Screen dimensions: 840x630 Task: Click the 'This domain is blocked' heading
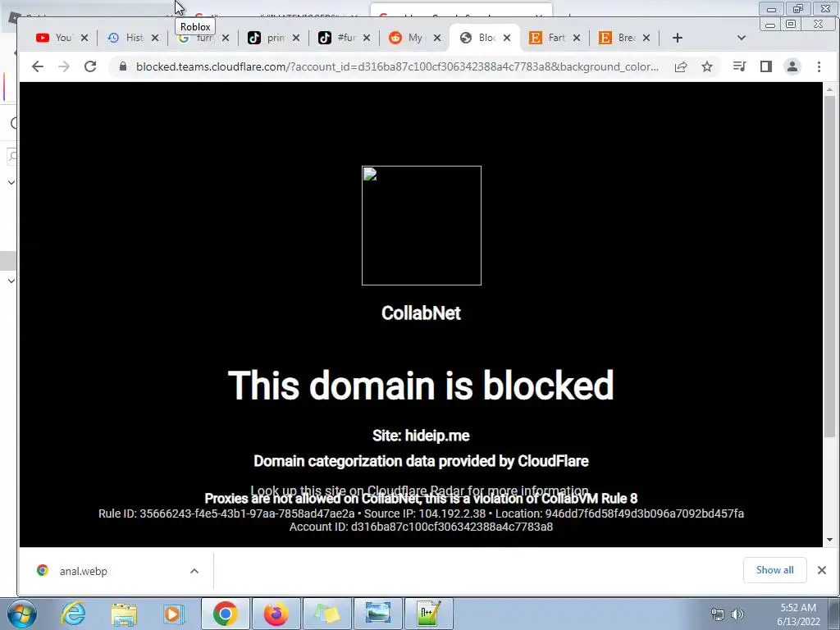pos(421,386)
